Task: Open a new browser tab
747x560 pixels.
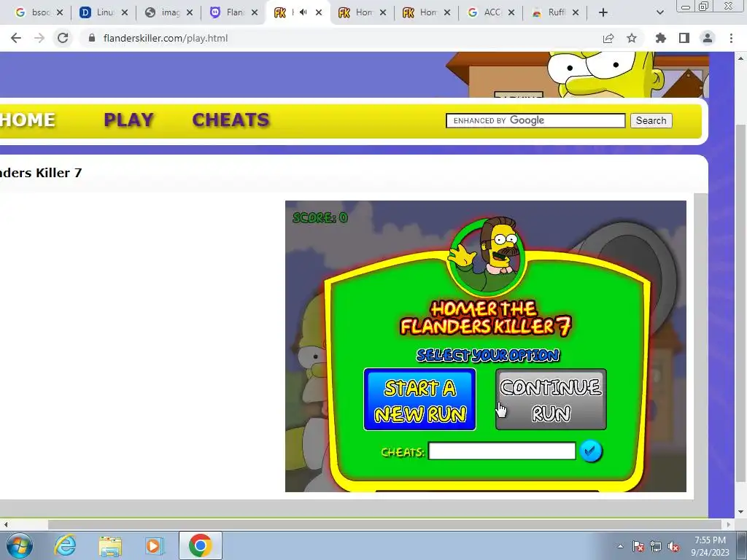Action: [x=603, y=13]
